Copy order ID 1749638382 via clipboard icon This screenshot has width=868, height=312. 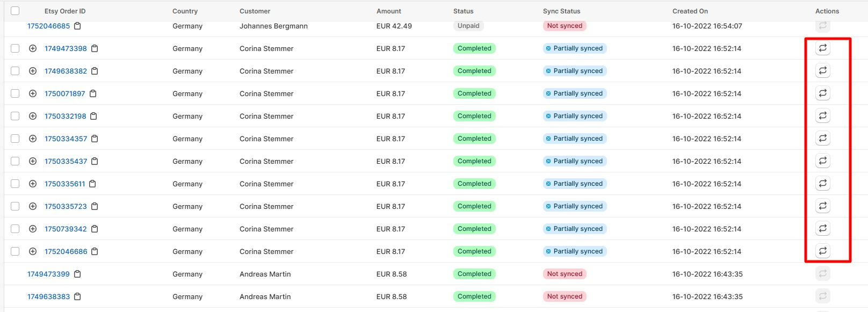(95, 71)
